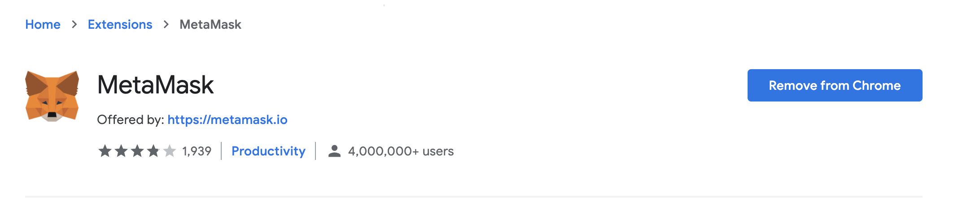Select the MetaMask breadcrumb text
The width and height of the screenshot is (980, 212).
coord(210,24)
